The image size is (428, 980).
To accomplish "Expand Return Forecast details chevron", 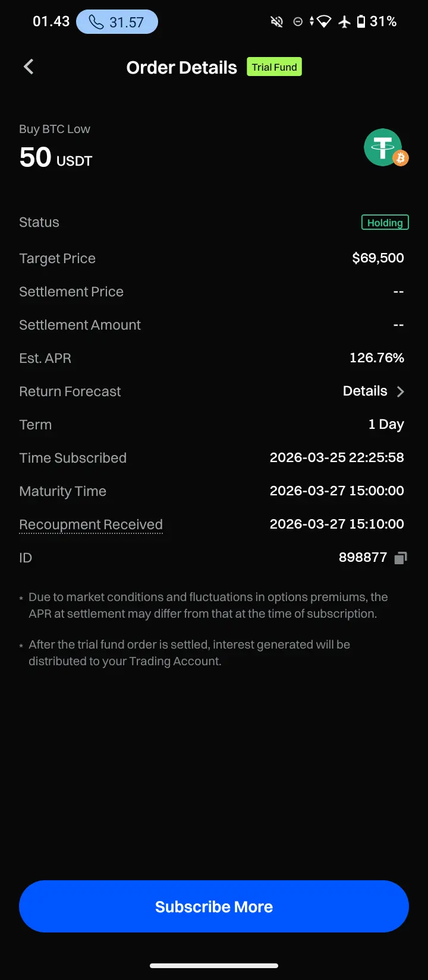I will coord(401,391).
